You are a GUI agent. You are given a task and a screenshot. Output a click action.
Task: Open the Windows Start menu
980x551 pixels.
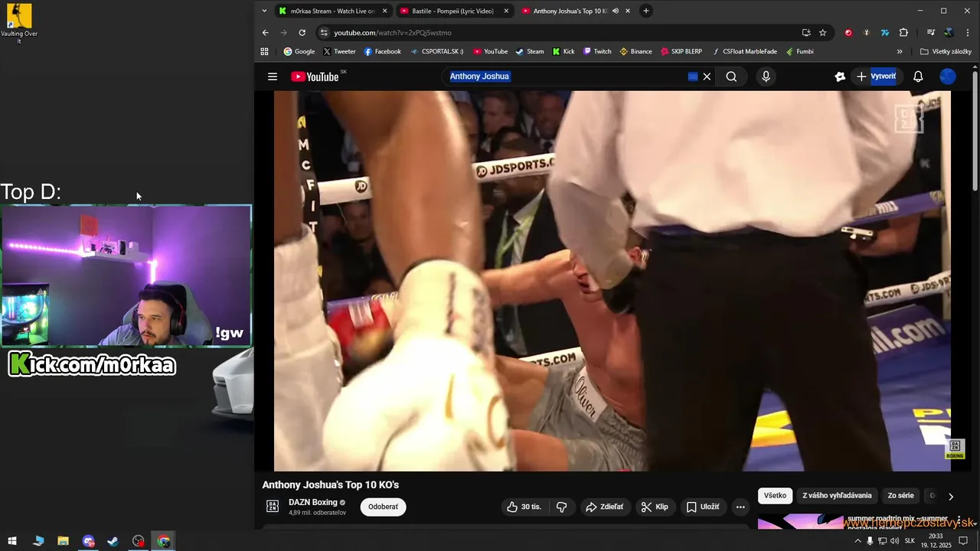12,541
